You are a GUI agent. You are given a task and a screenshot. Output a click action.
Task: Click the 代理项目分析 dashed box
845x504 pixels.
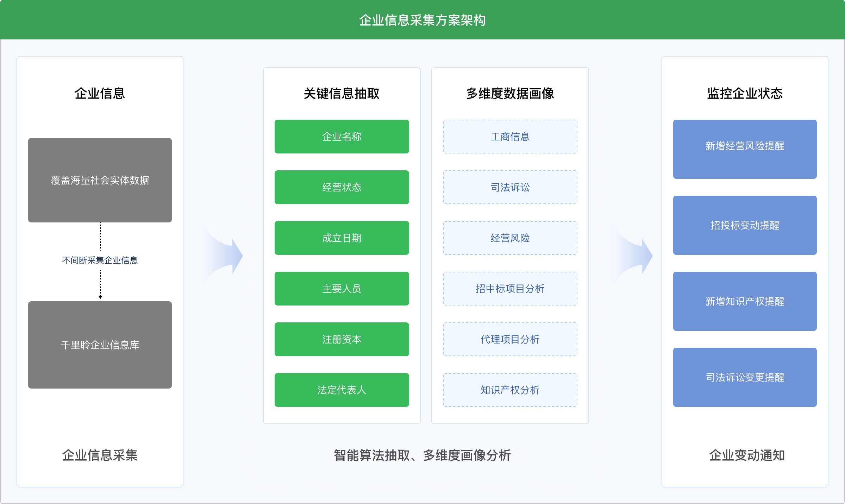pos(510,339)
